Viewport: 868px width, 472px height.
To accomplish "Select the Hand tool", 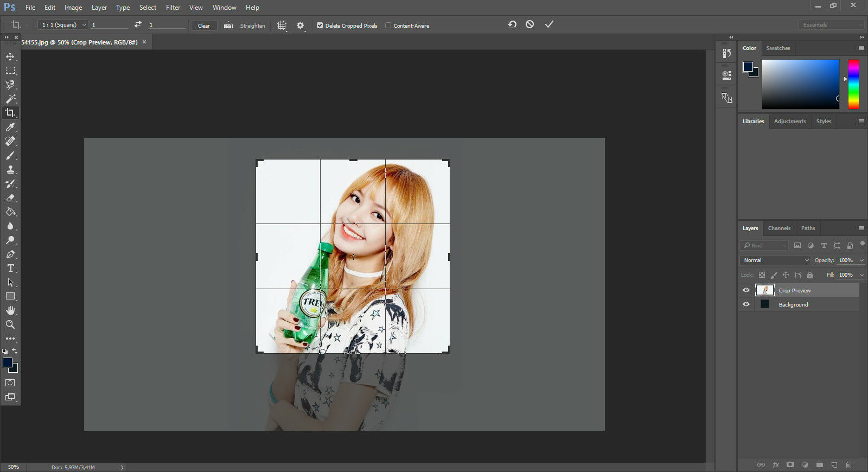I will (10, 310).
